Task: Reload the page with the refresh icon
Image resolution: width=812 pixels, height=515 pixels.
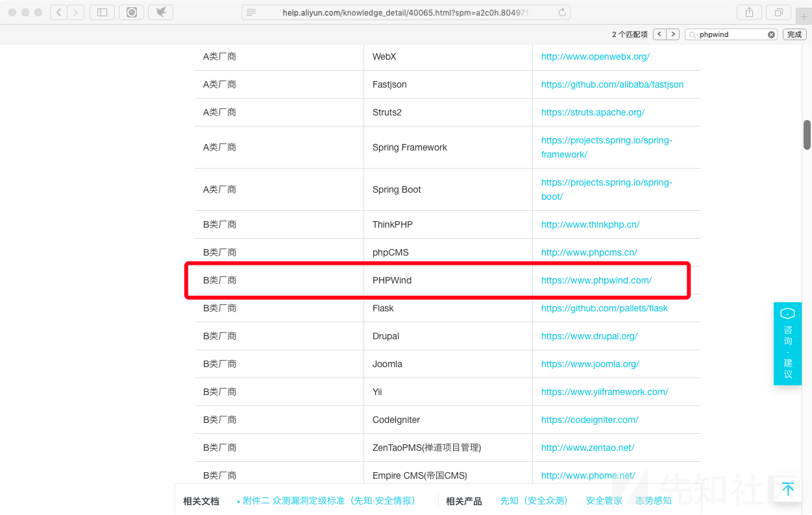Action: point(562,12)
